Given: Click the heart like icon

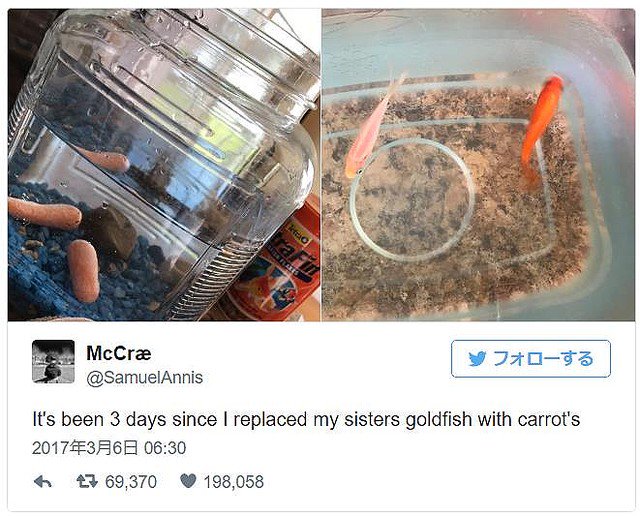Looking at the screenshot, I should [x=188, y=481].
